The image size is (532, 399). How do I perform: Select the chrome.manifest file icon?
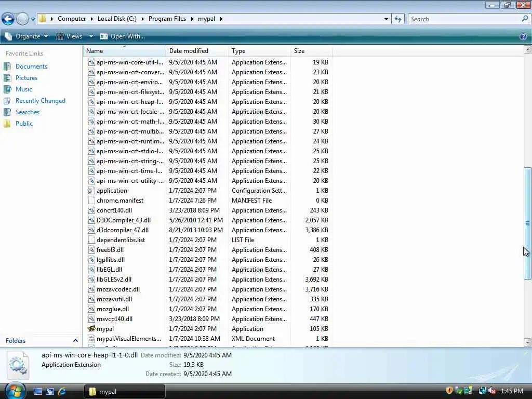coord(91,201)
